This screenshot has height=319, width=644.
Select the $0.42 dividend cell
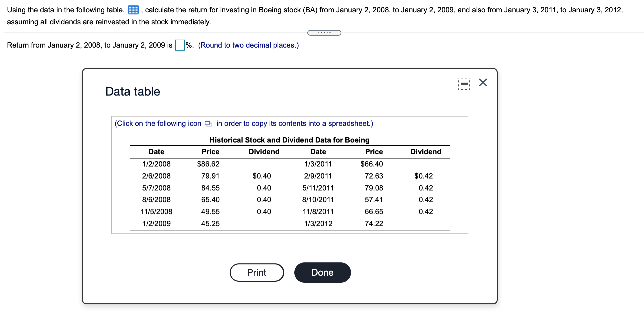[x=424, y=176]
